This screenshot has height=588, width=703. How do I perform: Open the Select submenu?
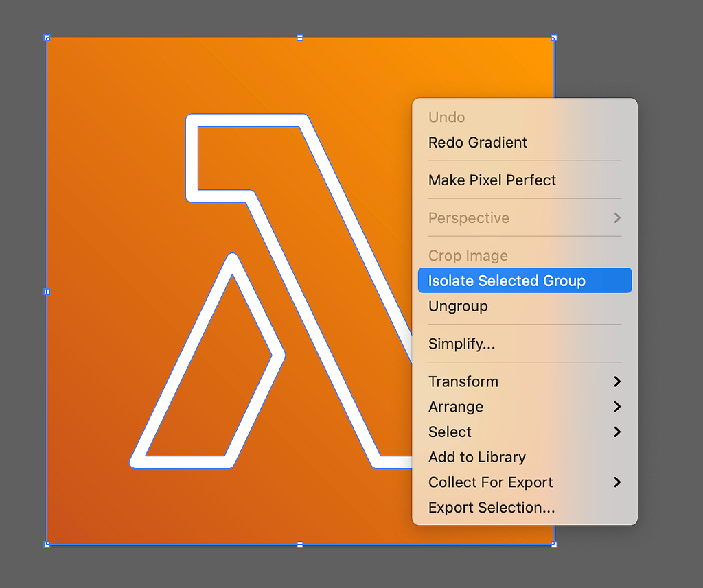point(525,432)
